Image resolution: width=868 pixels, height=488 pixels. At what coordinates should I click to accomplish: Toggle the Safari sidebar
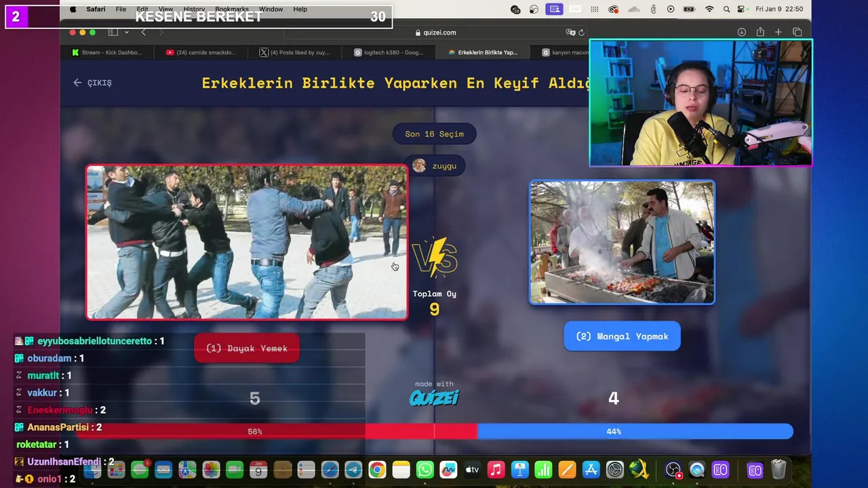113,32
